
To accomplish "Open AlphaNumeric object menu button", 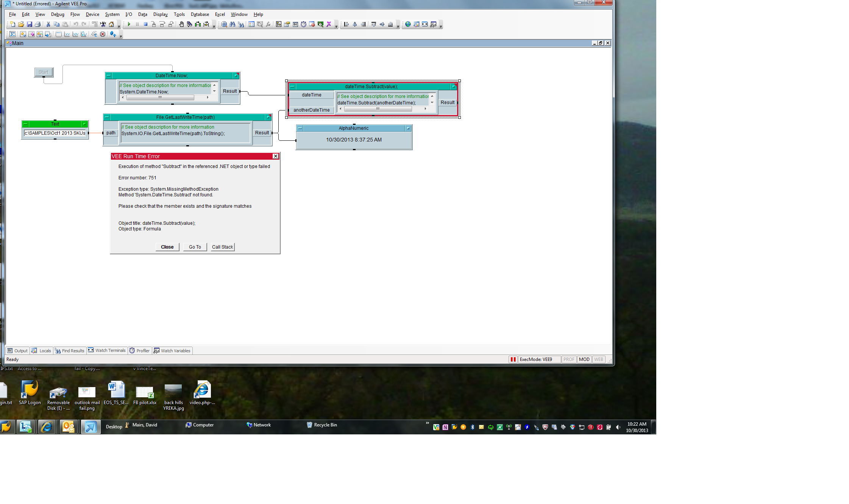I will click(300, 128).
